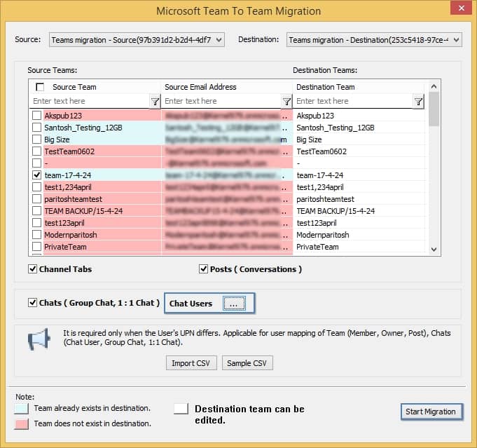This screenshot has width=477, height=448.
Task: Click source team name Akspub123
Action: click(63, 116)
